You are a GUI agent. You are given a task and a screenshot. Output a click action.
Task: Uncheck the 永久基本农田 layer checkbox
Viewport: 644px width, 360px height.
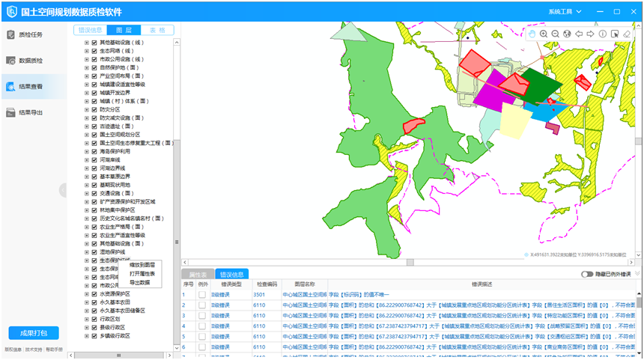coord(94,302)
